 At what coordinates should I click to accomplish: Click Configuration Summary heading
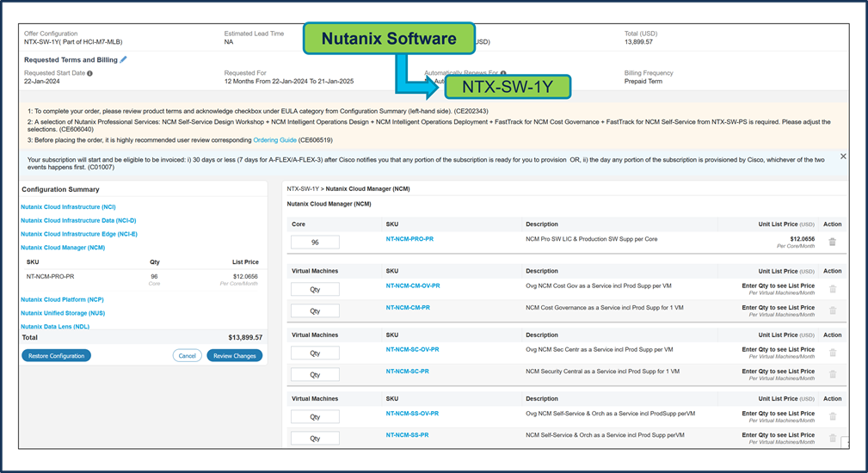(x=60, y=189)
